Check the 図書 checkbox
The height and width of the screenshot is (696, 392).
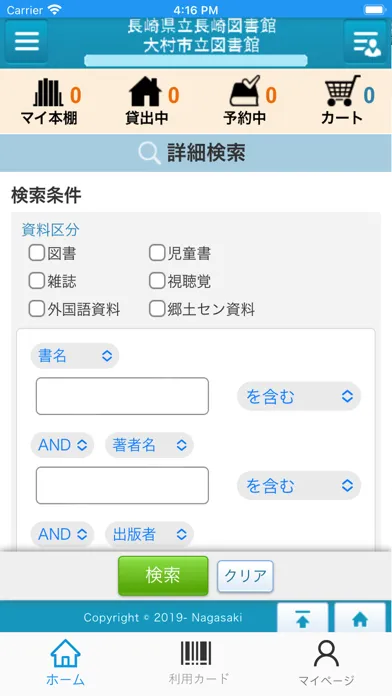(36, 253)
